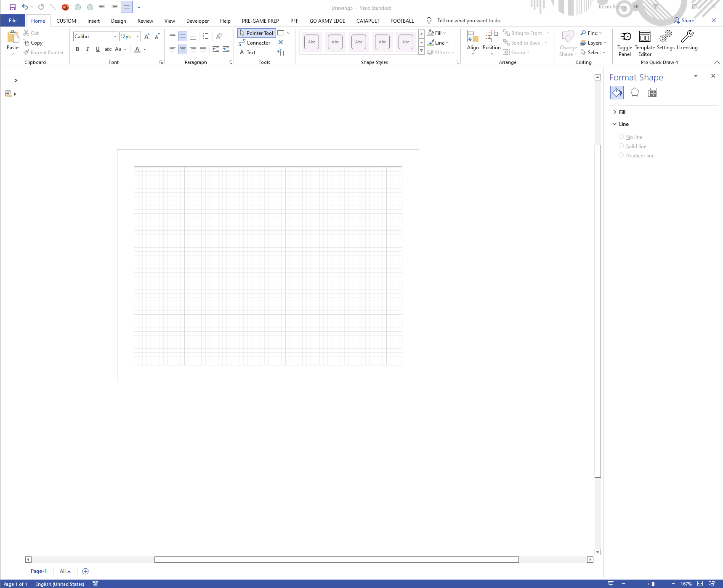The height and width of the screenshot is (588, 723).
Task: Apply strikethrough to text
Action: click(x=108, y=49)
